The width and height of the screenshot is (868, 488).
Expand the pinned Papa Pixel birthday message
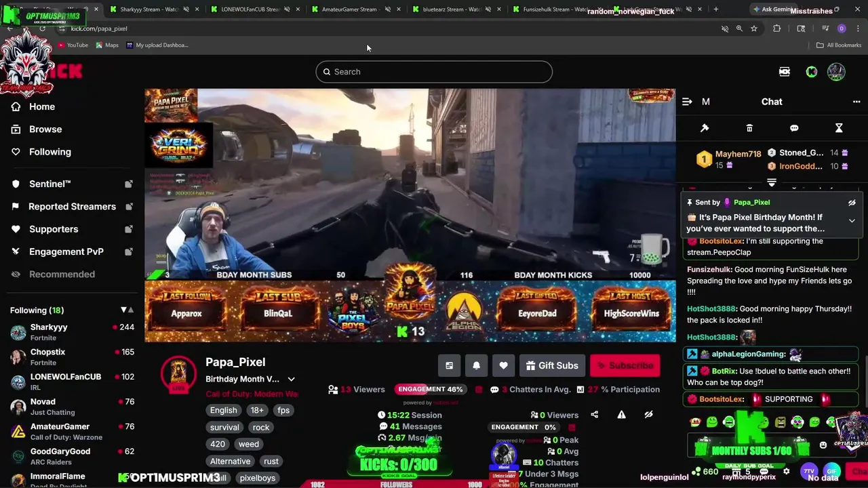point(852,221)
